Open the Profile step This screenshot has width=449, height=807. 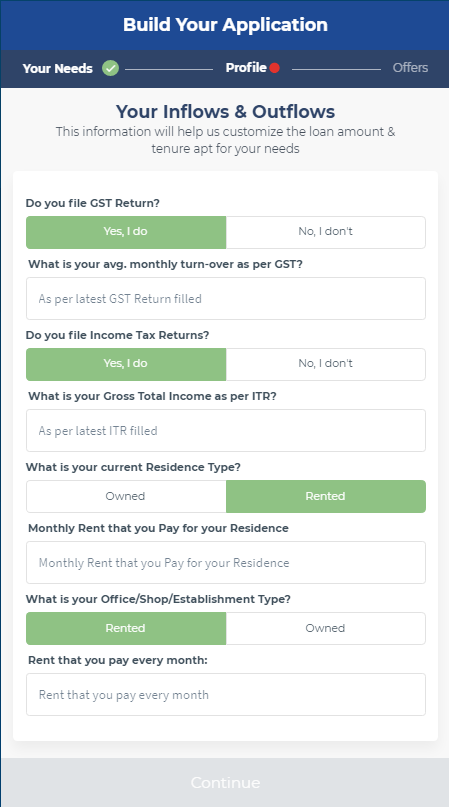click(246, 68)
